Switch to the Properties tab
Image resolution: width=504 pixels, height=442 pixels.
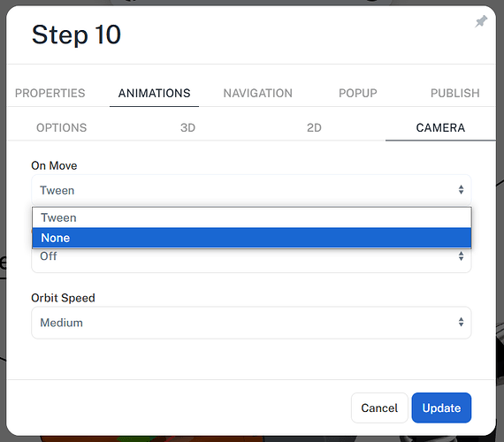50,93
